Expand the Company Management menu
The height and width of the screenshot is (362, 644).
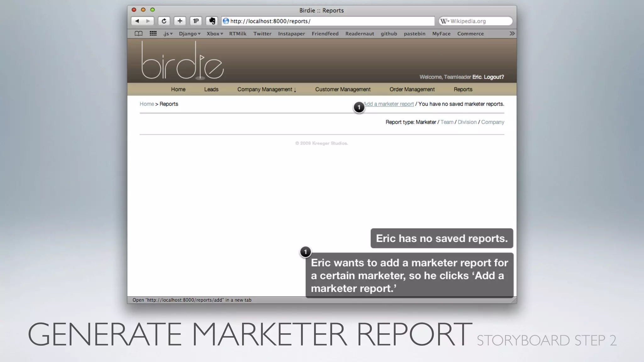click(x=267, y=89)
